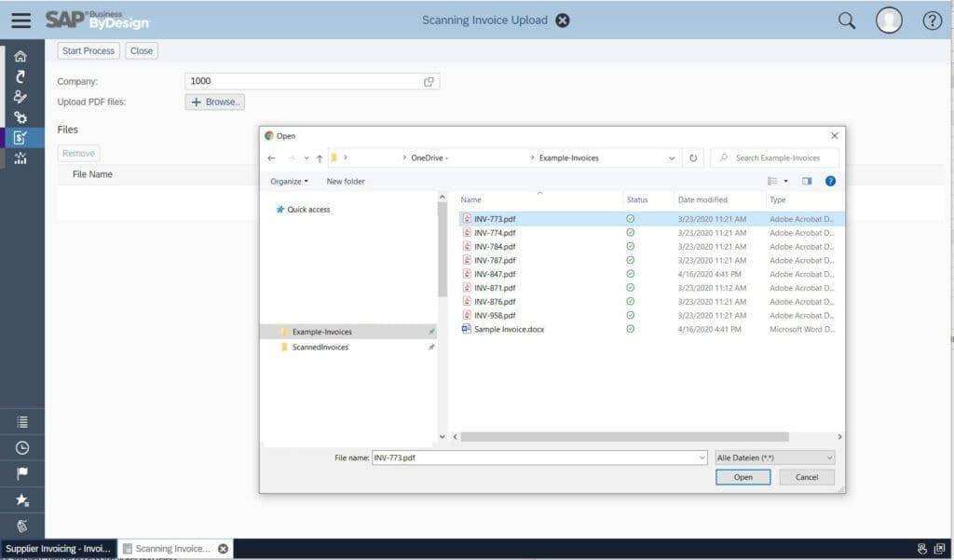This screenshot has width=954, height=560.
Task: Toggle the preview pane
Action: point(807,182)
